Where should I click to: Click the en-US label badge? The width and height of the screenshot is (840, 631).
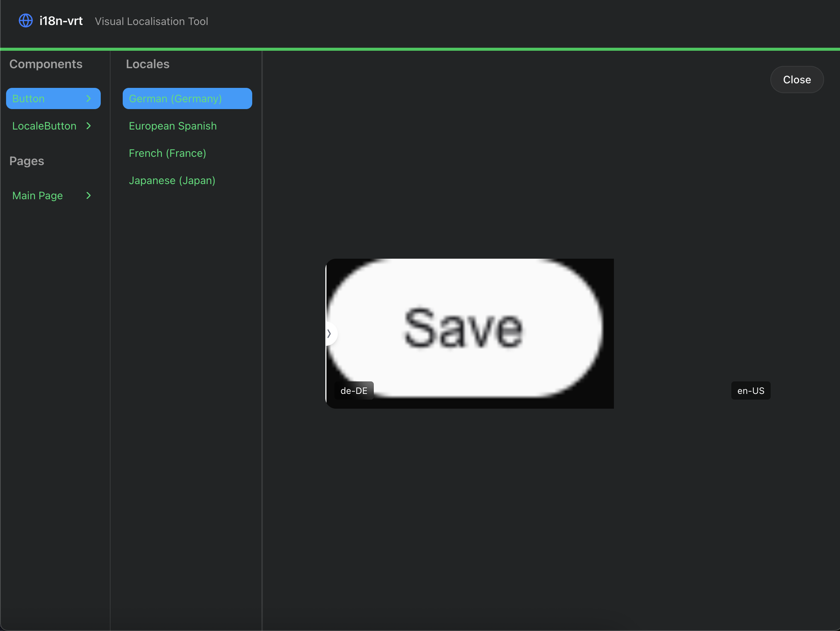coord(750,390)
